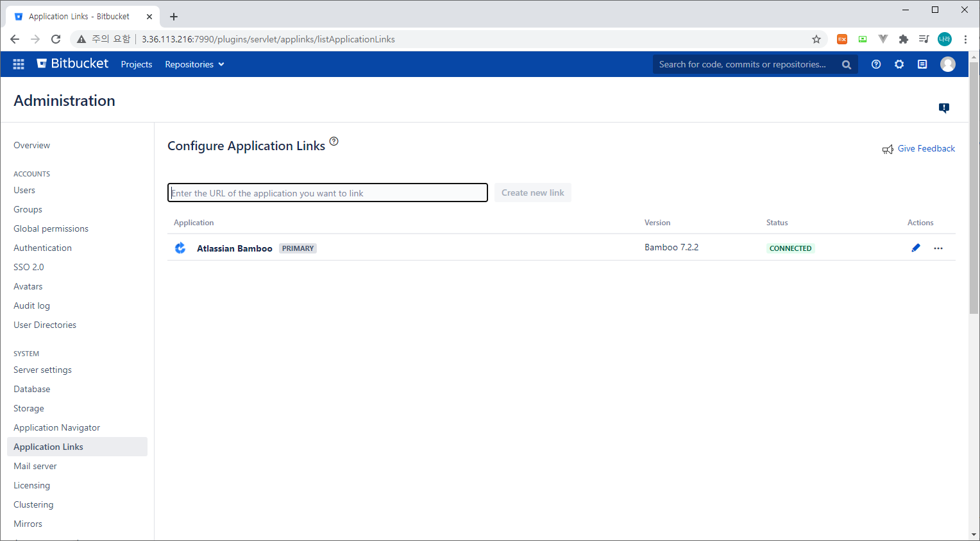Open the Database settings page
Viewport: 980px width, 541px height.
(31, 389)
